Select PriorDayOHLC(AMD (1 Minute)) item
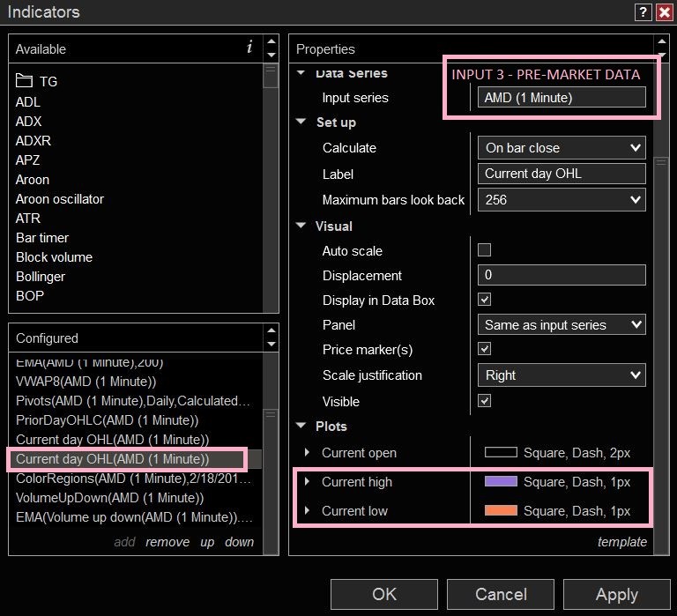The height and width of the screenshot is (616, 677). pos(107,420)
